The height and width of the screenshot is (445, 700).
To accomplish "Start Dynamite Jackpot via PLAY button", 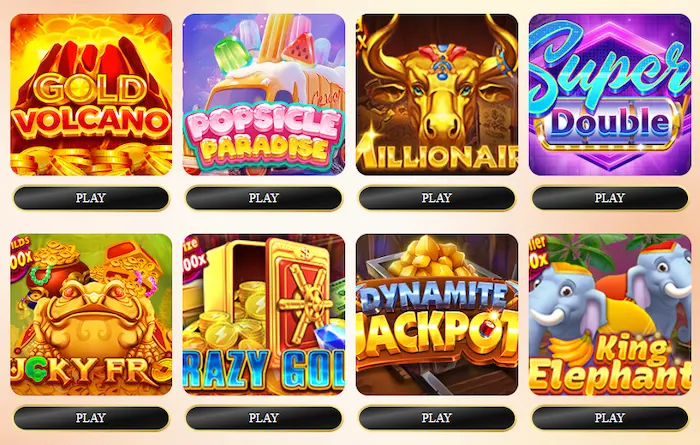I will (x=437, y=418).
